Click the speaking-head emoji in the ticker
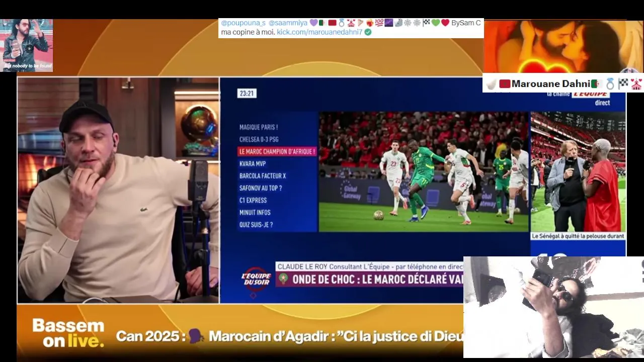This screenshot has width=644, height=362. 196,336
